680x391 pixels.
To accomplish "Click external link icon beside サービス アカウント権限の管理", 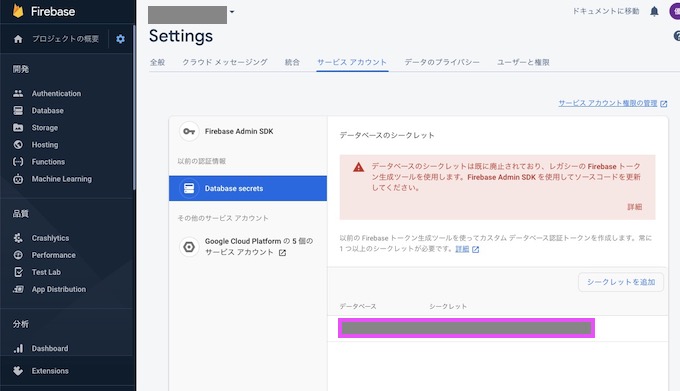I will coord(664,104).
